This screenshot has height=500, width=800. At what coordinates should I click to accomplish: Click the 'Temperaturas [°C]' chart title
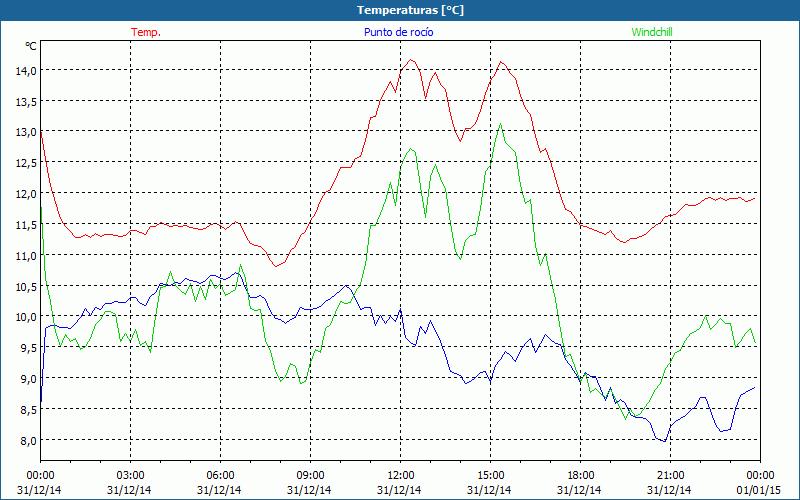(x=410, y=10)
